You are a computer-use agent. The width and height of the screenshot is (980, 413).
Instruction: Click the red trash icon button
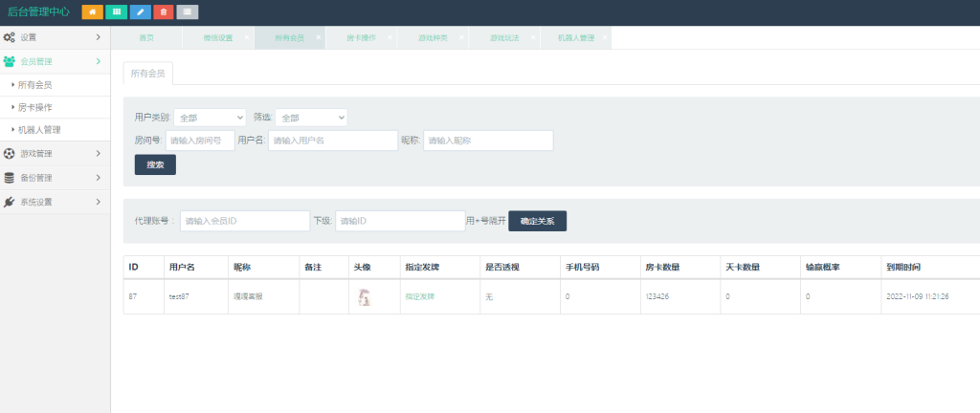pos(164,11)
